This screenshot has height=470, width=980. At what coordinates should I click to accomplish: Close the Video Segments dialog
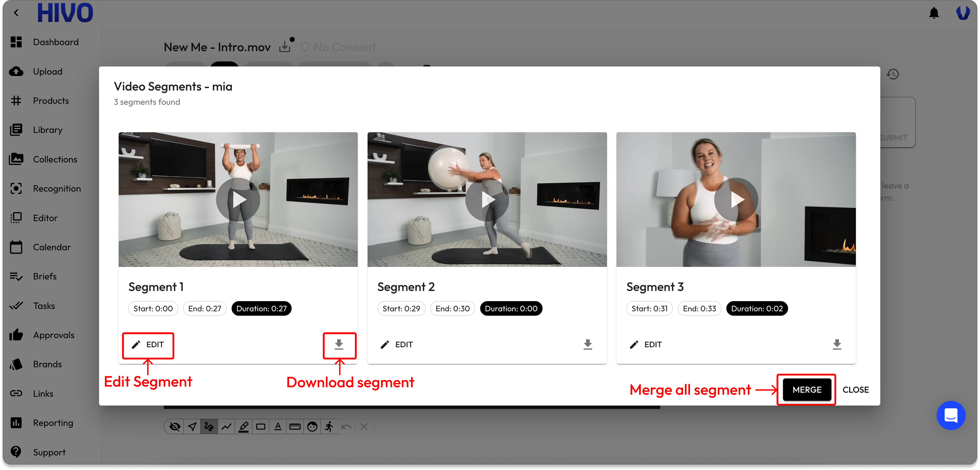click(x=855, y=390)
